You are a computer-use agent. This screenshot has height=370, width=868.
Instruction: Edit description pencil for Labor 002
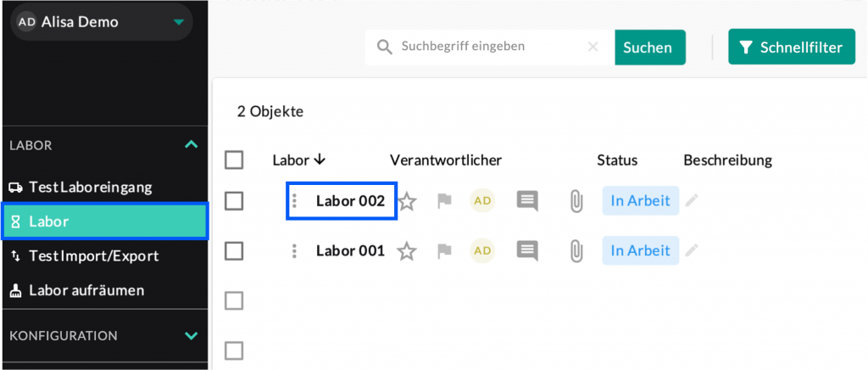click(x=693, y=201)
